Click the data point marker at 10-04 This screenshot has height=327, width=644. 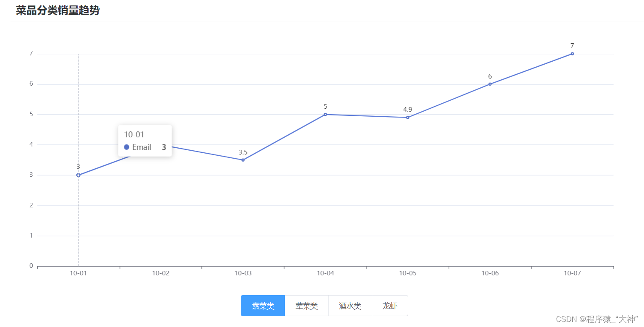325,114
